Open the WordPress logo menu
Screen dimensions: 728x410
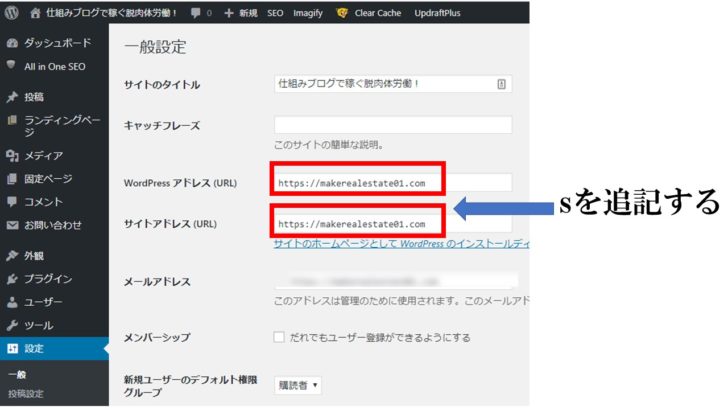(x=12, y=13)
